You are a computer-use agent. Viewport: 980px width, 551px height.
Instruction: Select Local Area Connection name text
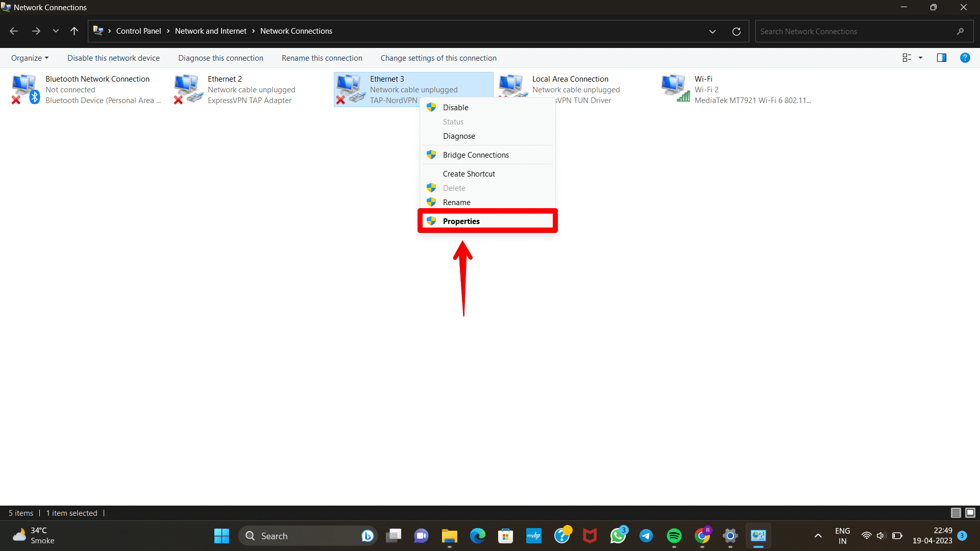pyautogui.click(x=570, y=79)
